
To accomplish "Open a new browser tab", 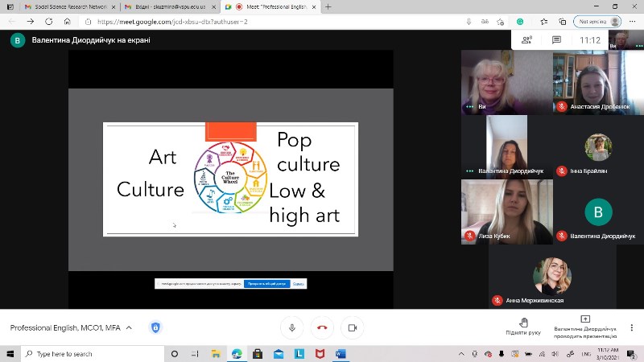I will coord(328,7).
